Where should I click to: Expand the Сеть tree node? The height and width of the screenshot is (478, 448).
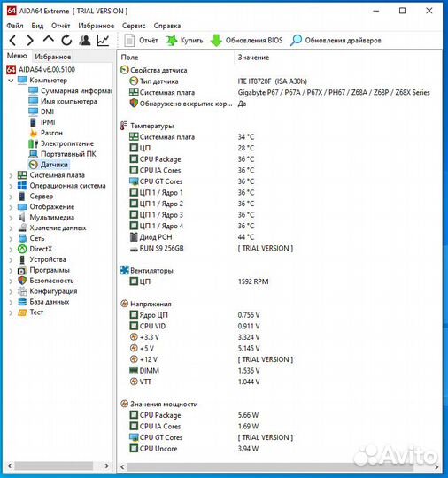point(11,239)
